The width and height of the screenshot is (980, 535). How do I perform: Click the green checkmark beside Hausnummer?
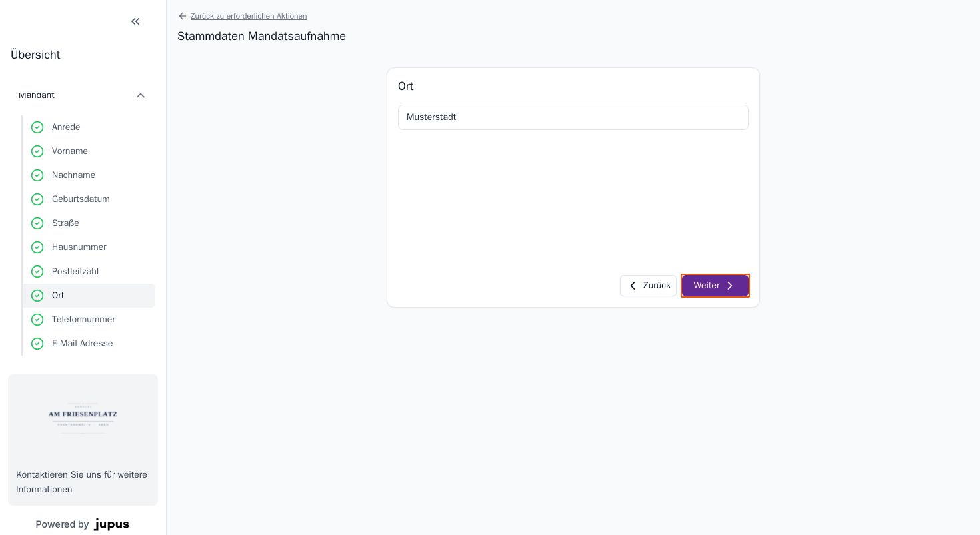pyautogui.click(x=37, y=247)
